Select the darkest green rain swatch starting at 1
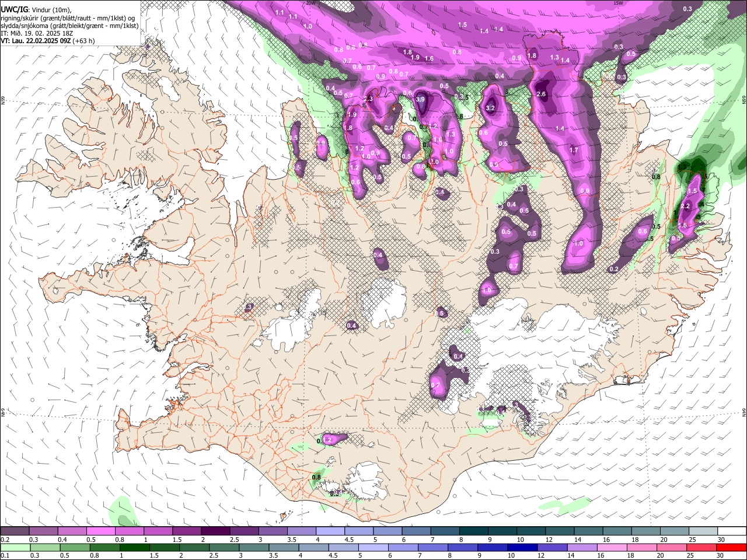747x560 pixels. 134,547
